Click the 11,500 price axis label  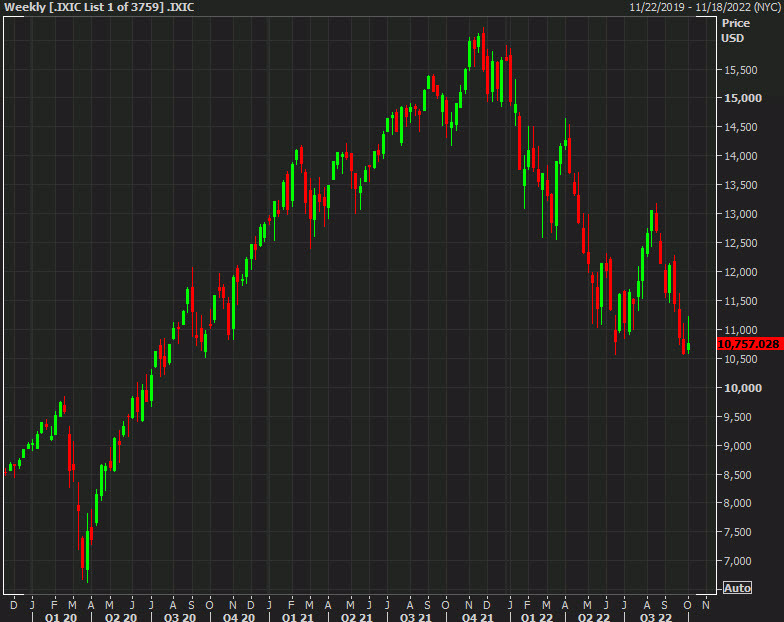coord(741,301)
